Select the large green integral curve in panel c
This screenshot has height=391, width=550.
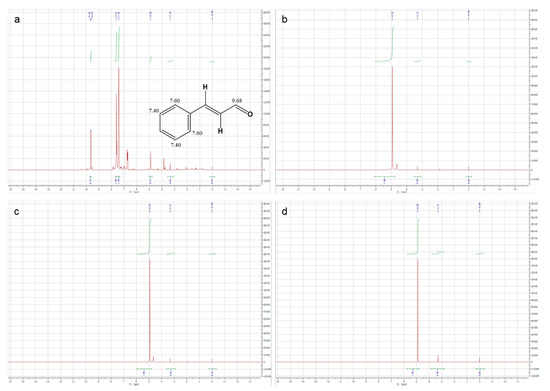144,237
